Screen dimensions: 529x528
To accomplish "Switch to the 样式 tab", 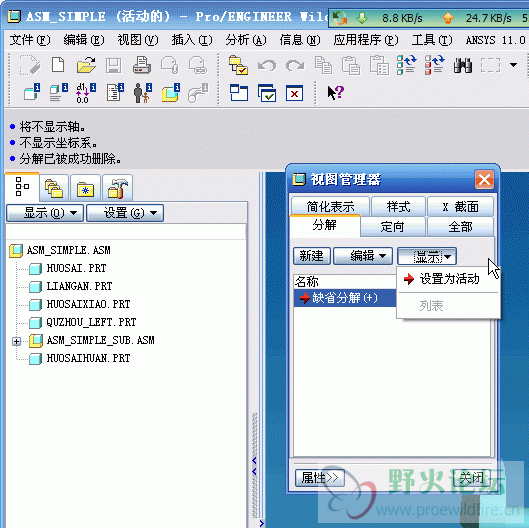I will pos(398,206).
